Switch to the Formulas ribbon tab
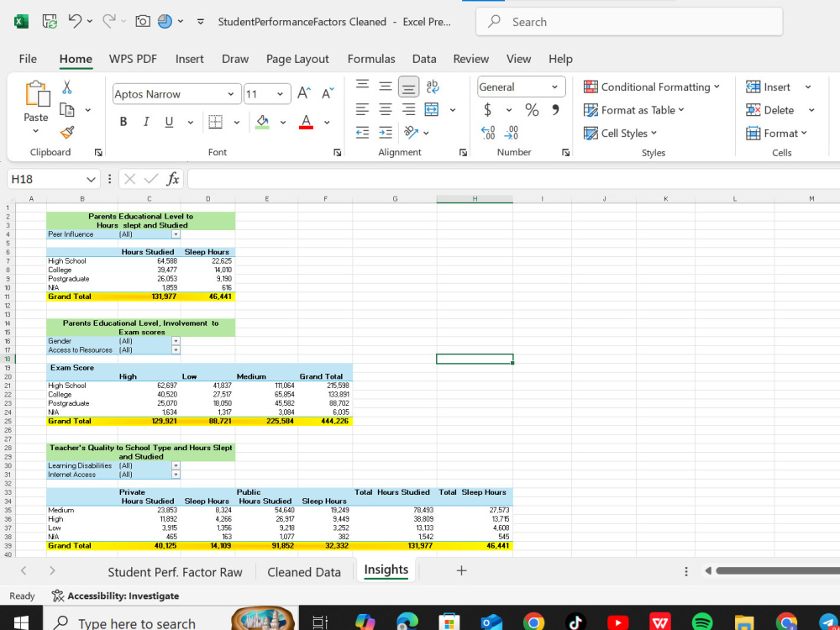Viewport: 840px width, 630px height. [x=371, y=59]
